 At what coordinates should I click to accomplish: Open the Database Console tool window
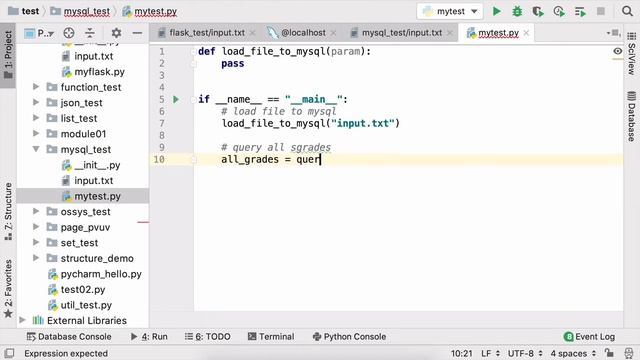[69, 337]
